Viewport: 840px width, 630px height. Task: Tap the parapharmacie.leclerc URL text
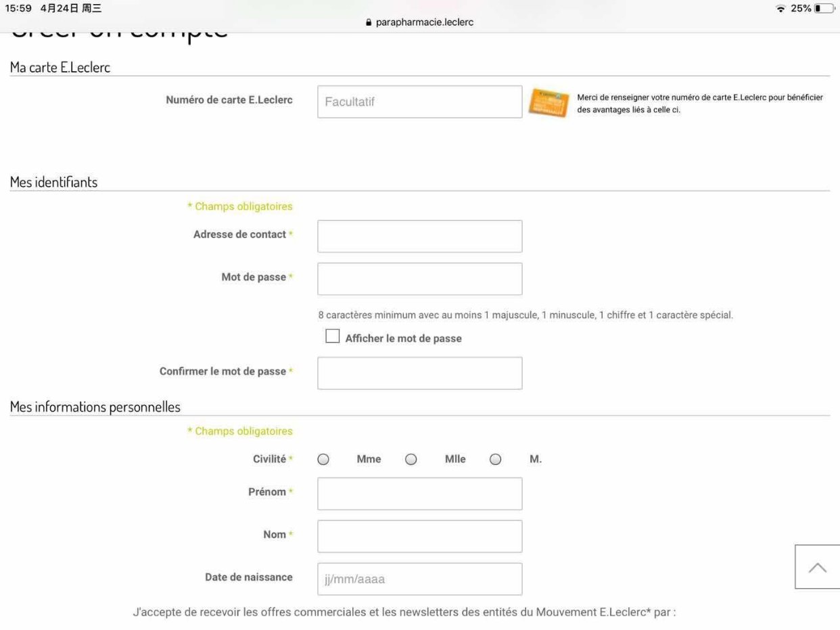pos(424,22)
